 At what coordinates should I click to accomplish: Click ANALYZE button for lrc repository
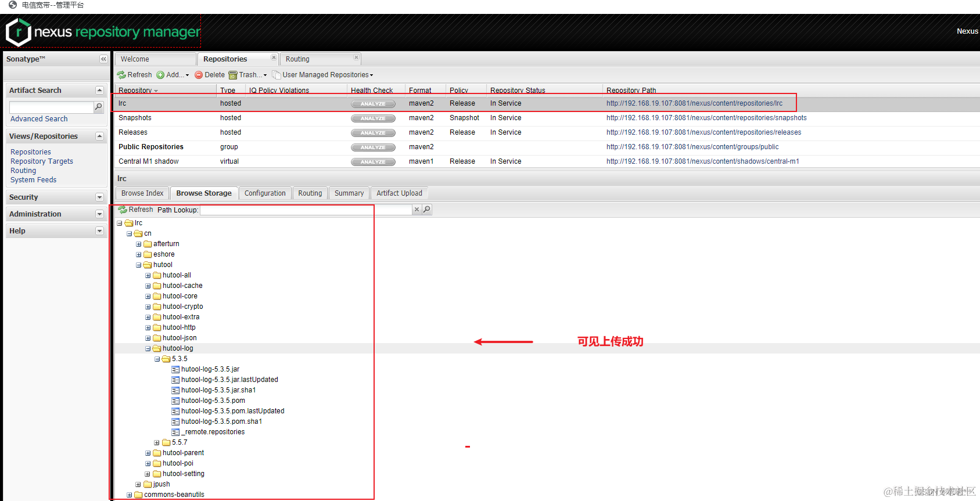[373, 104]
